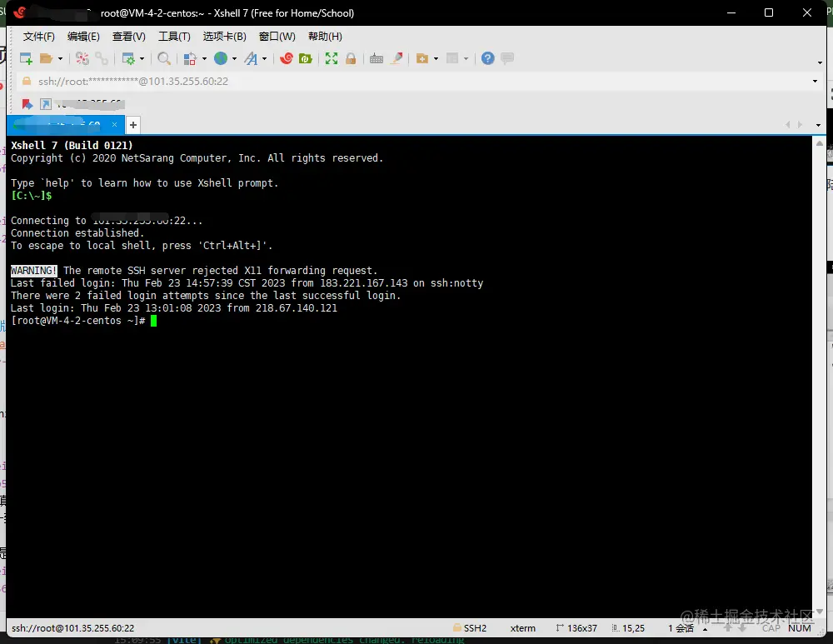833x644 pixels.
Task: Launch Xftp with the green transfer icon
Action: pyautogui.click(x=306, y=58)
